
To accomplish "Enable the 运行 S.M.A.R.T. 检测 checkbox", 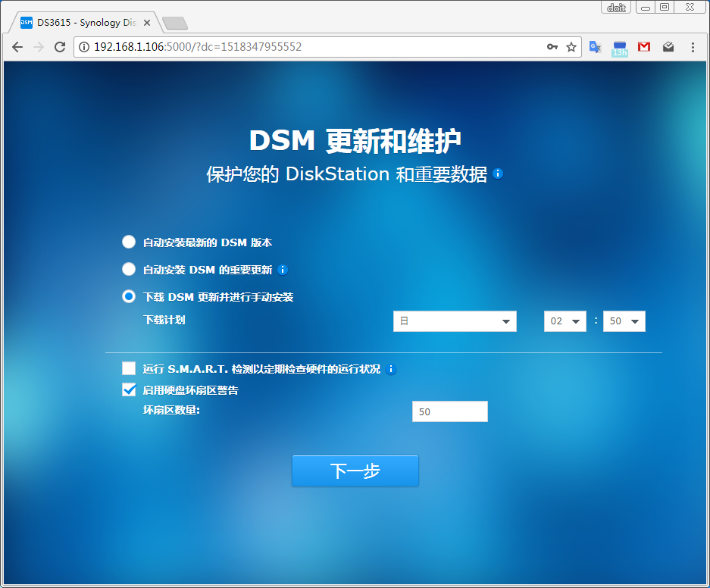I will (x=129, y=368).
